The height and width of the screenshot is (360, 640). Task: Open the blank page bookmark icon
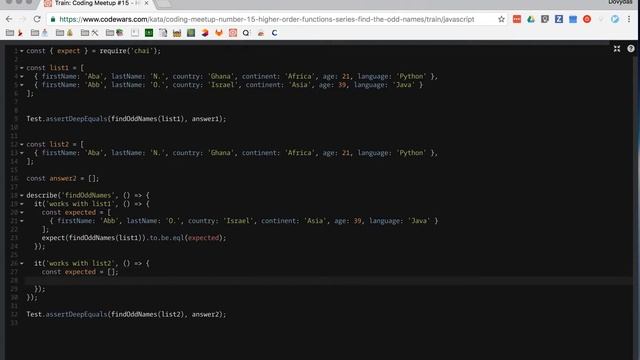coord(135,33)
